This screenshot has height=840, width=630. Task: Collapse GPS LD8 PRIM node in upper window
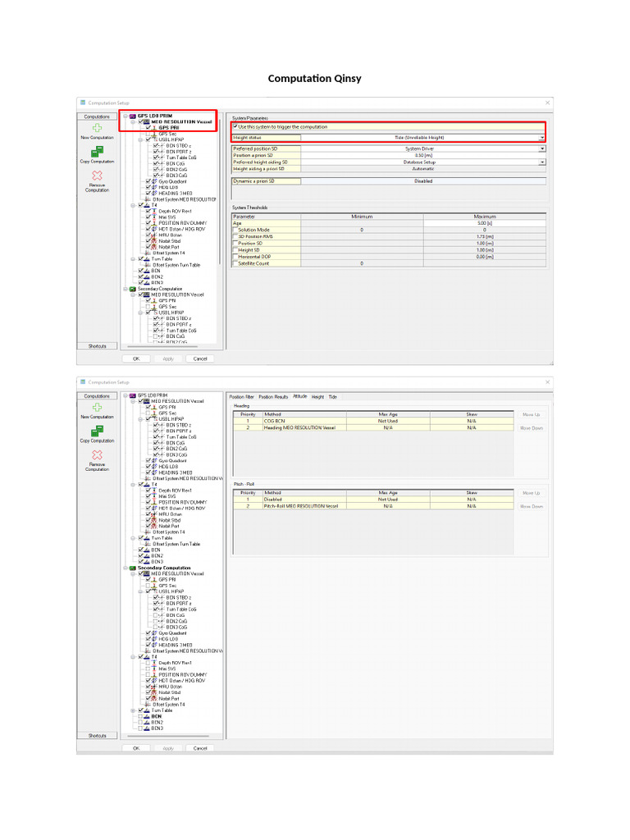click(126, 116)
